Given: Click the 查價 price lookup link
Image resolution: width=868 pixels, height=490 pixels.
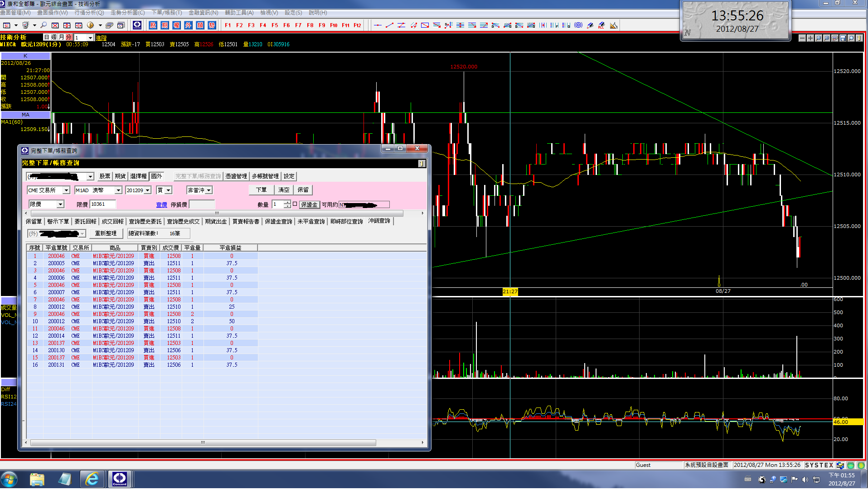Looking at the screenshot, I should pyautogui.click(x=162, y=205).
